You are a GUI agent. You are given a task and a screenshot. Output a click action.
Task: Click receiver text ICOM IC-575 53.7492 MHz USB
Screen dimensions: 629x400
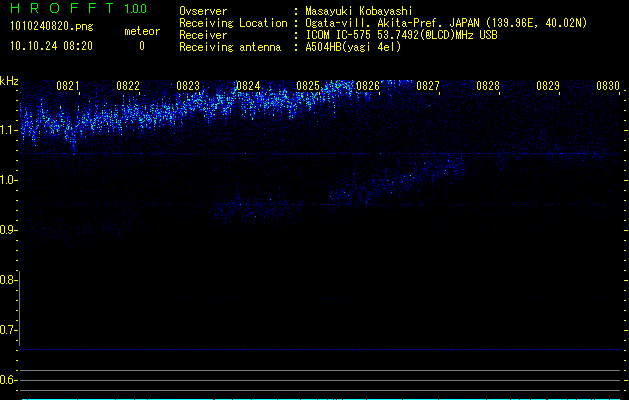[x=402, y=35]
